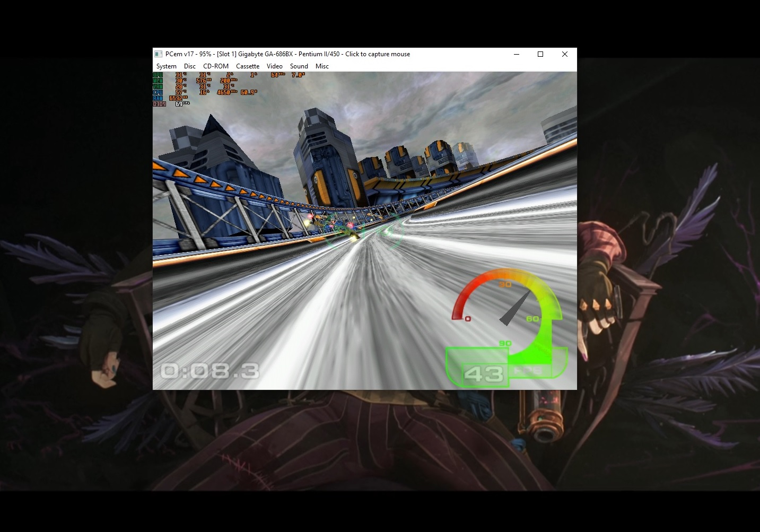Open the Video menu

[x=274, y=66]
